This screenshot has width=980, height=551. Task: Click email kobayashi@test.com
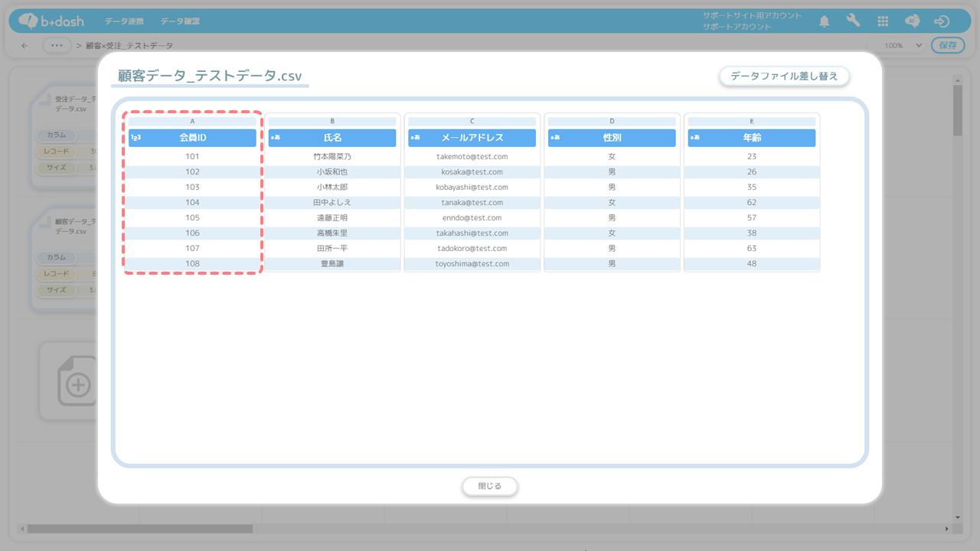click(472, 187)
